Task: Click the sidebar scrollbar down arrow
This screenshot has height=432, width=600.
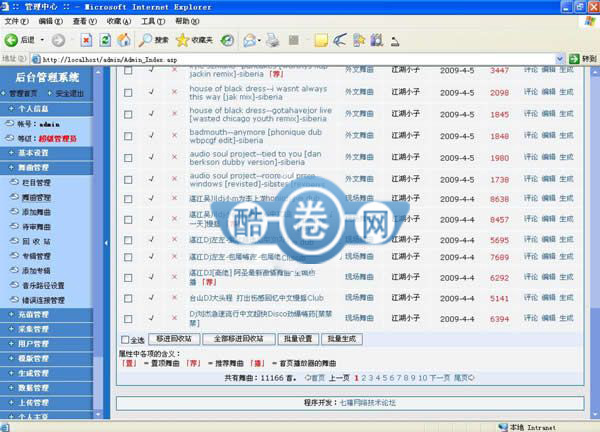Action: click(98, 415)
